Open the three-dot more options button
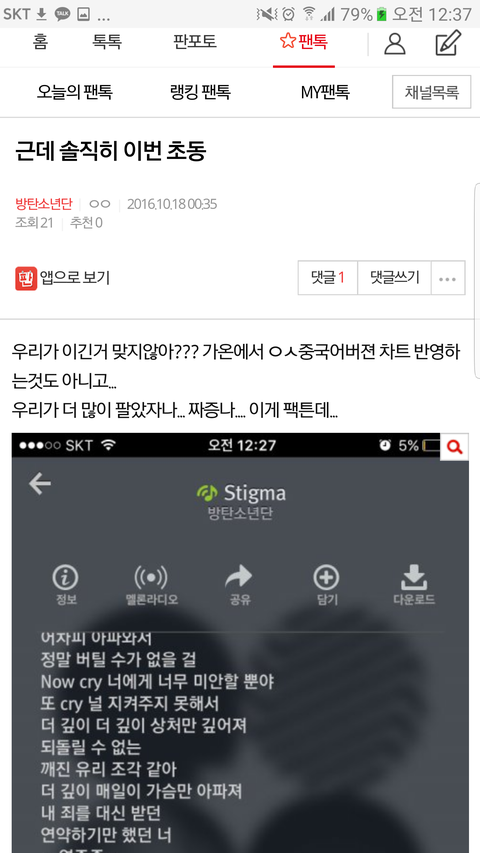This screenshot has height=853, width=480. 448,278
